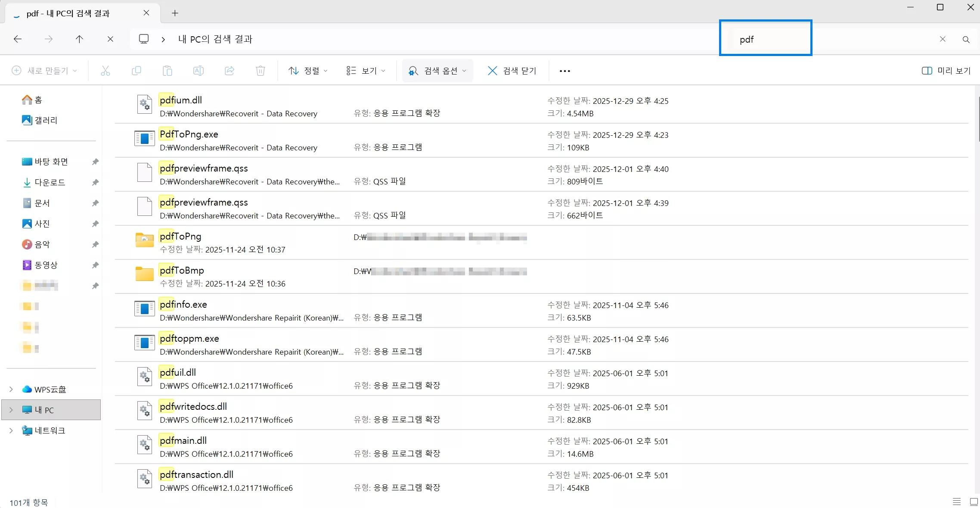This screenshot has width=980, height=508.
Task: Click the up-one-level arrow
Action: [79, 39]
